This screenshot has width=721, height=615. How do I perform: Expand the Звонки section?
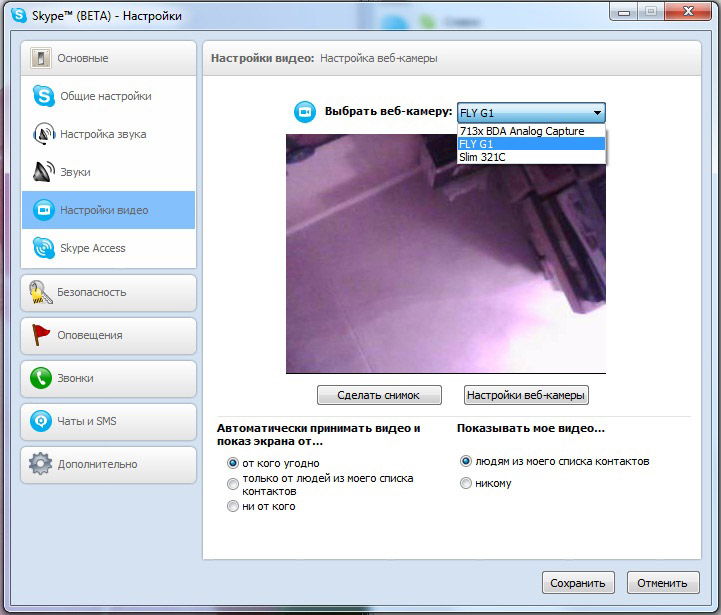[x=109, y=378]
